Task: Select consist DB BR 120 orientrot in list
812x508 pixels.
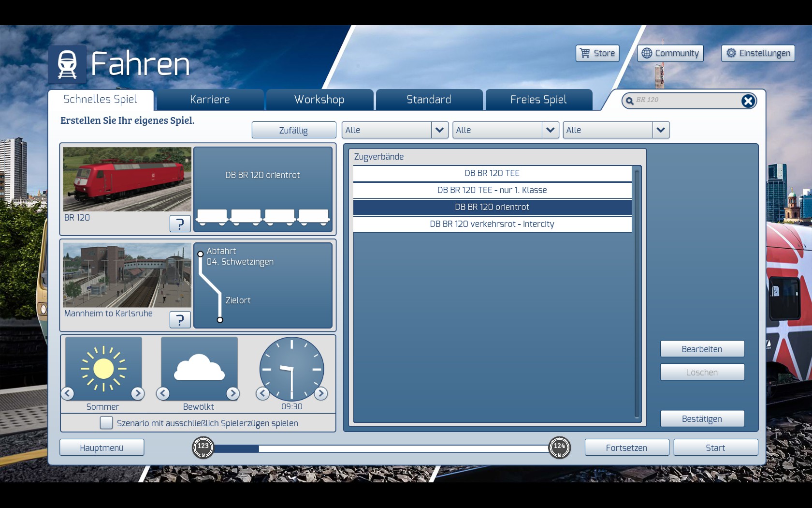Action: pyautogui.click(x=493, y=207)
